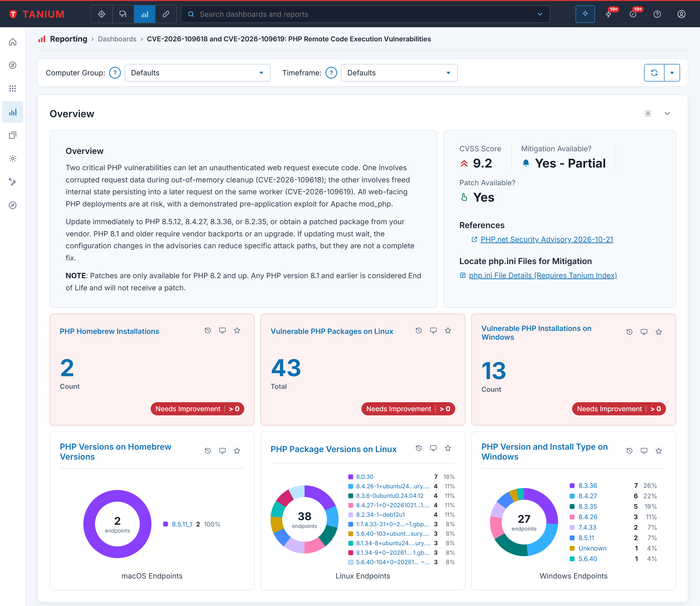Viewport: 700px width, 606px height.
Task: Click the 8.3.36 legend color swatch
Action: (x=572, y=486)
